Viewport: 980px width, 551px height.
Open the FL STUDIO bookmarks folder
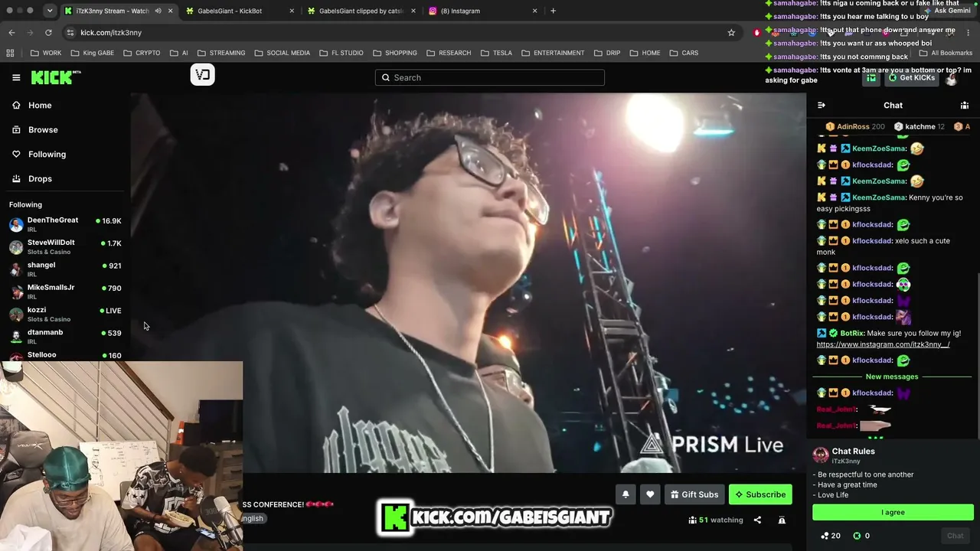[341, 53]
